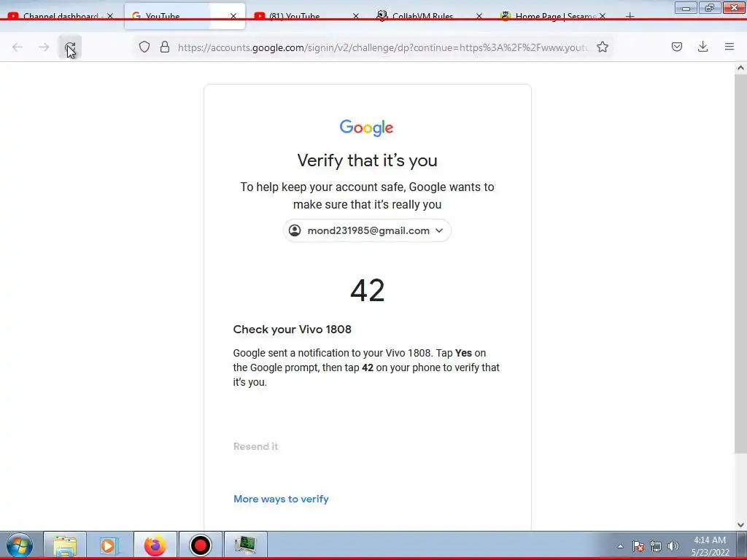Click scrollbar down arrow
The image size is (747, 560).
[x=740, y=525]
